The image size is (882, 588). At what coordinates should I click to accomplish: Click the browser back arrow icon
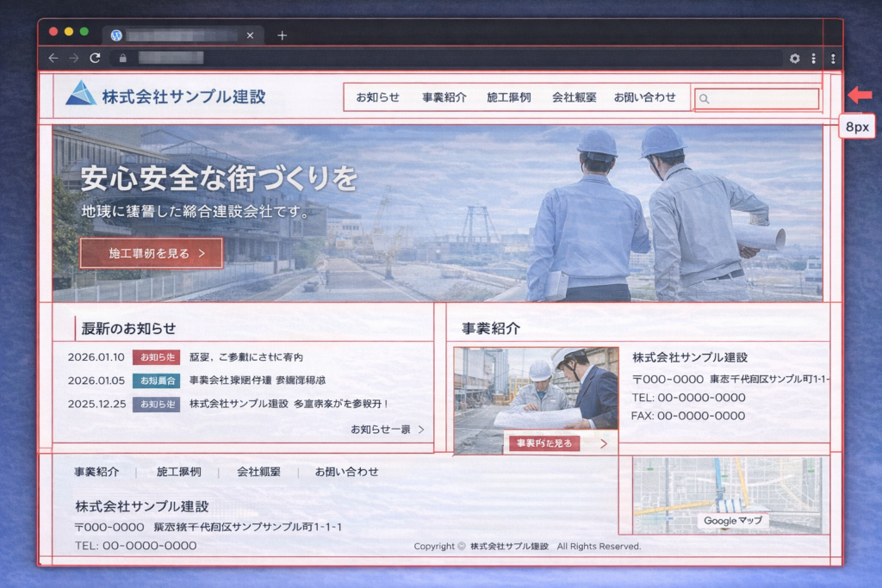pos(53,59)
